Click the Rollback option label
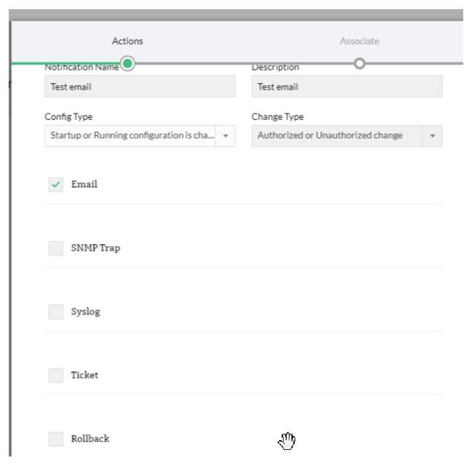 90,439
